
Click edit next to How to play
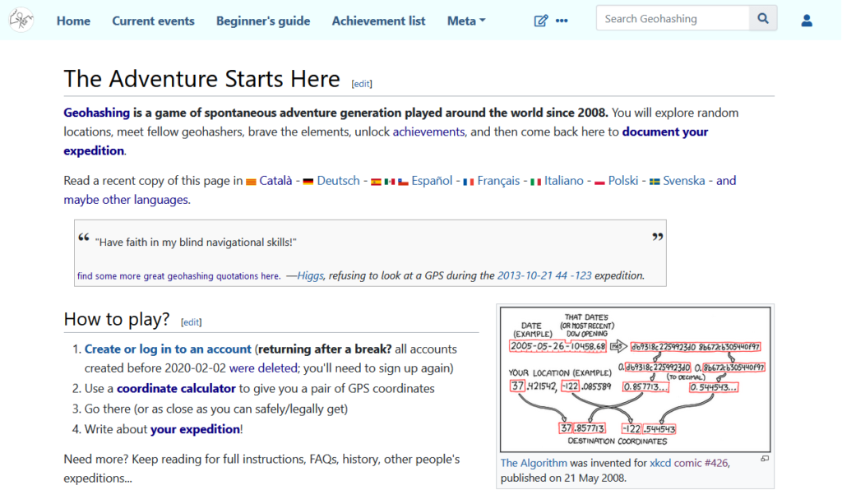pyautogui.click(x=191, y=322)
